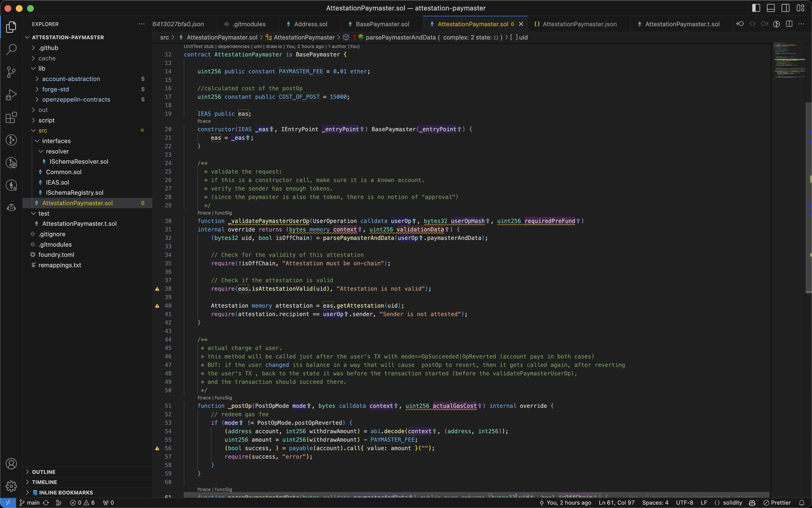Expand the cache folder

[x=87, y=58]
